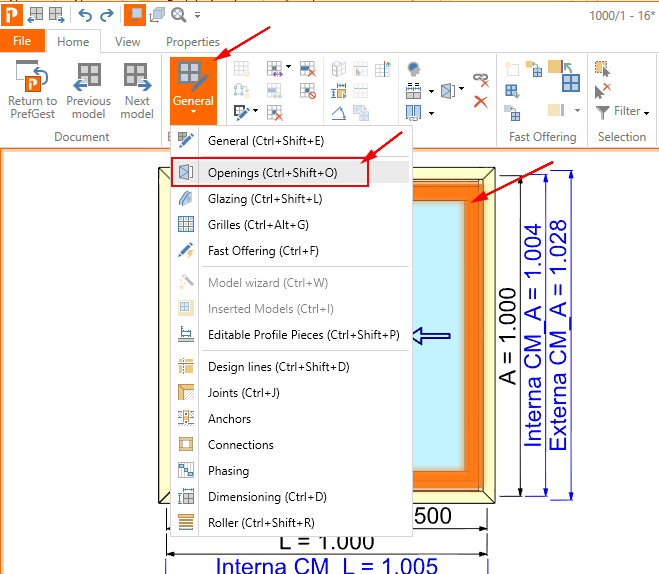Expand dropdown beside purple-arrows grid icon

pos(288,66)
